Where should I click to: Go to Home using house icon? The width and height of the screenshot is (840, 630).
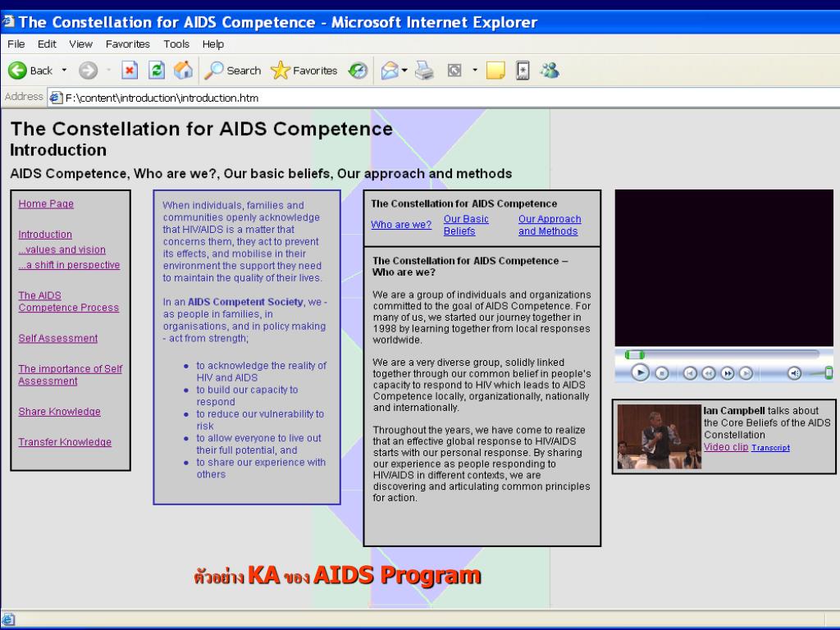pyautogui.click(x=183, y=71)
